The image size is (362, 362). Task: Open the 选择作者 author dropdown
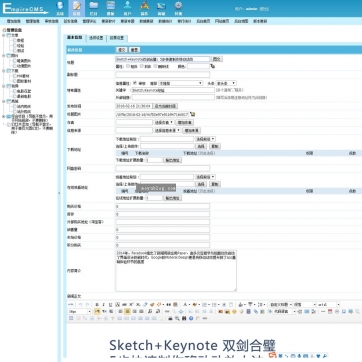coord(164,123)
